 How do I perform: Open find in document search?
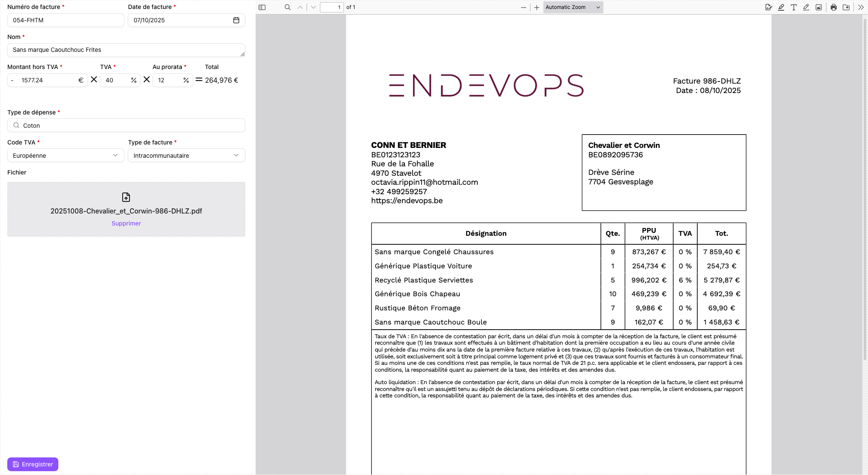288,7
